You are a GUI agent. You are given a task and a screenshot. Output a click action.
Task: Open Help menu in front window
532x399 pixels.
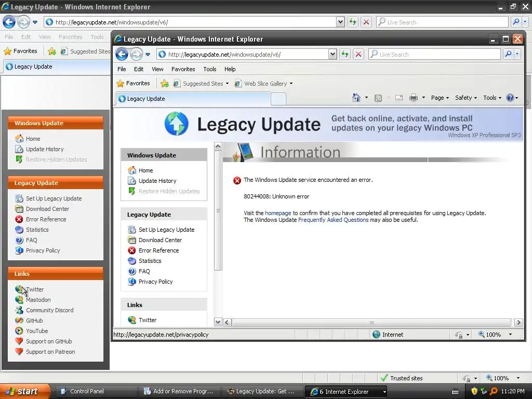[230, 69]
